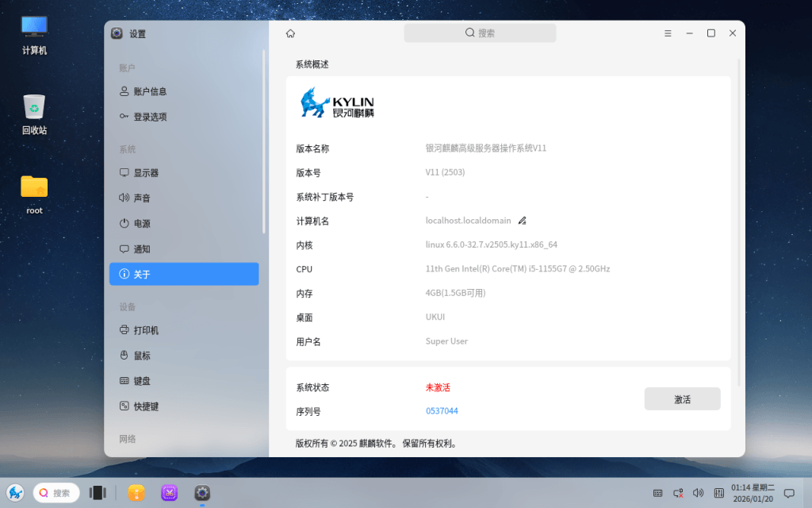Click the KYLIN 银河麒麟 logo
The height and width of the screenshot is (508, 812).
tap(337, 102)
